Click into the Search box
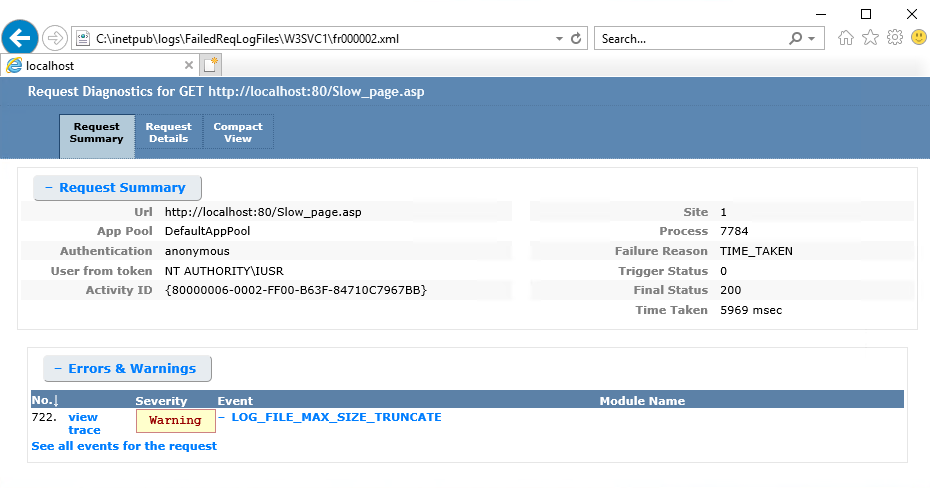The height and width of the screenshot is (488, 930). (x=690, y=39)
